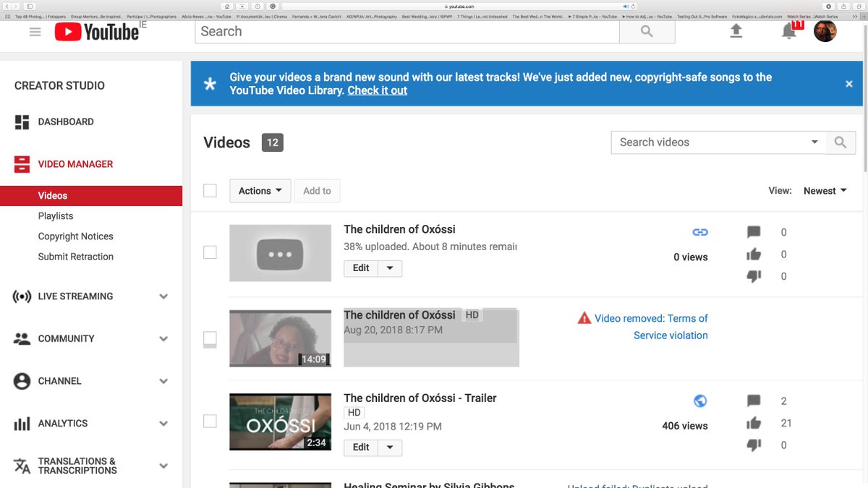868x488 pixels.
Task: Click the public globe icon on Trailer
Action: click(700, 401)
